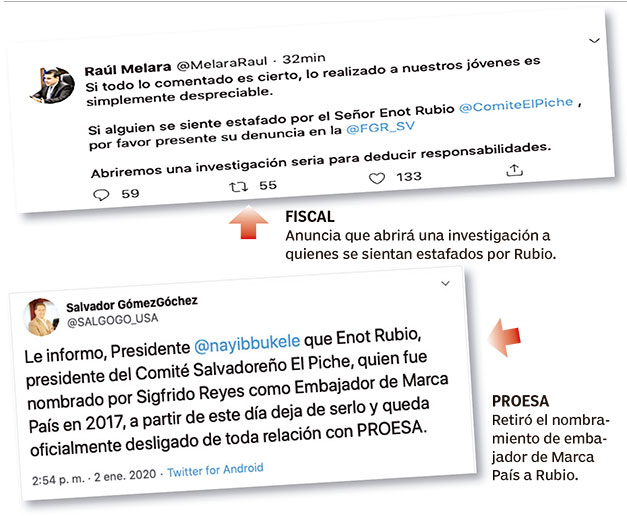
Task: Expand Salvador GómezGóchez tweet options chevron
Action: 445,283
